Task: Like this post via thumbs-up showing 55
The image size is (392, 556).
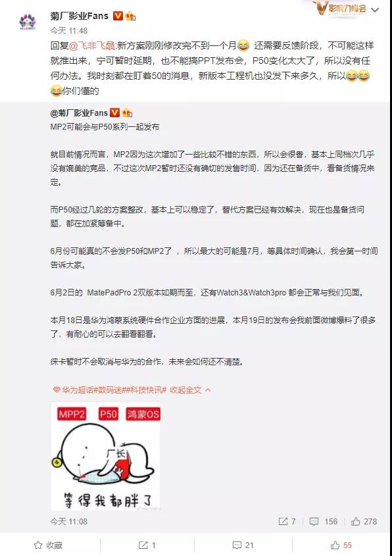Action: [x=341, y=545]
